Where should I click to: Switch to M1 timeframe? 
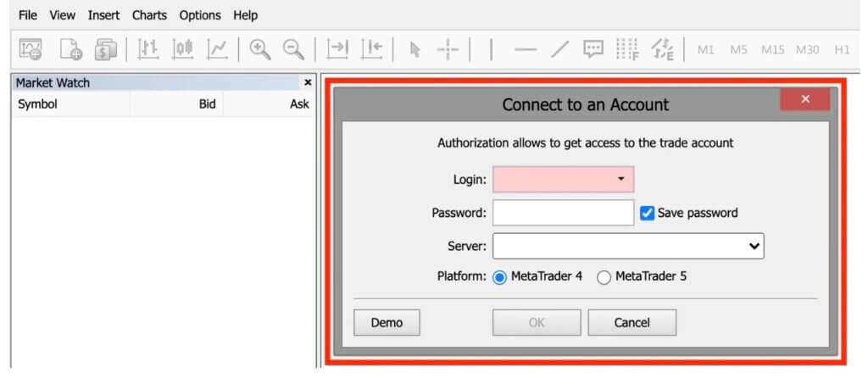click(x=705, y=50)
